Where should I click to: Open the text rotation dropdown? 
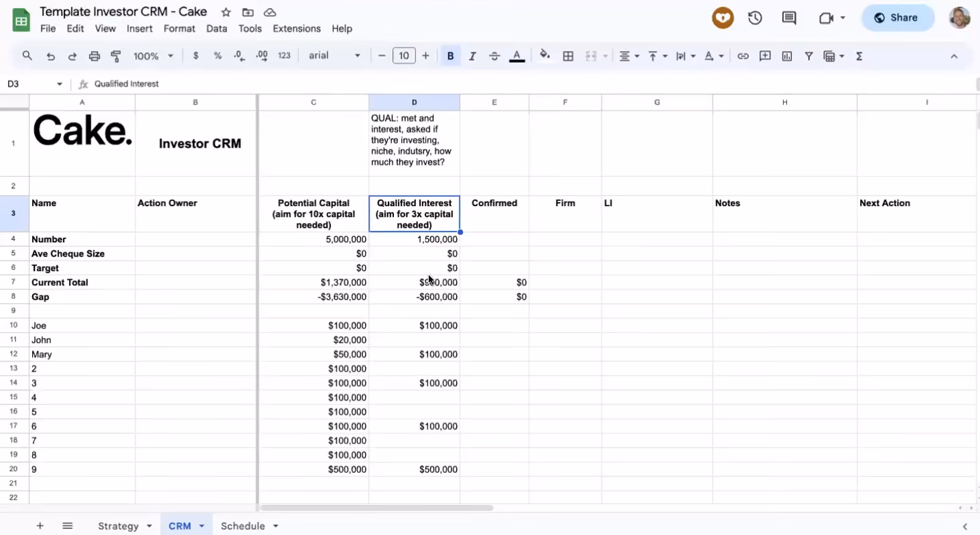[x=713, y=56]
